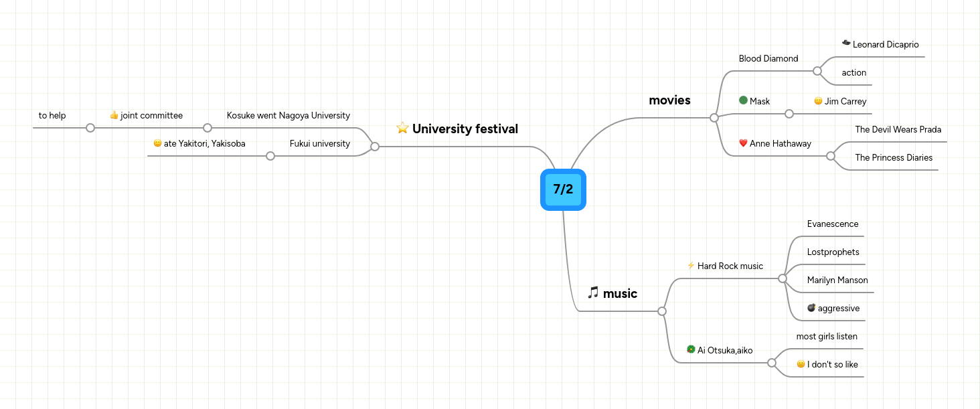
Task: Select the joint committee label
Action: tap(151, 115)
